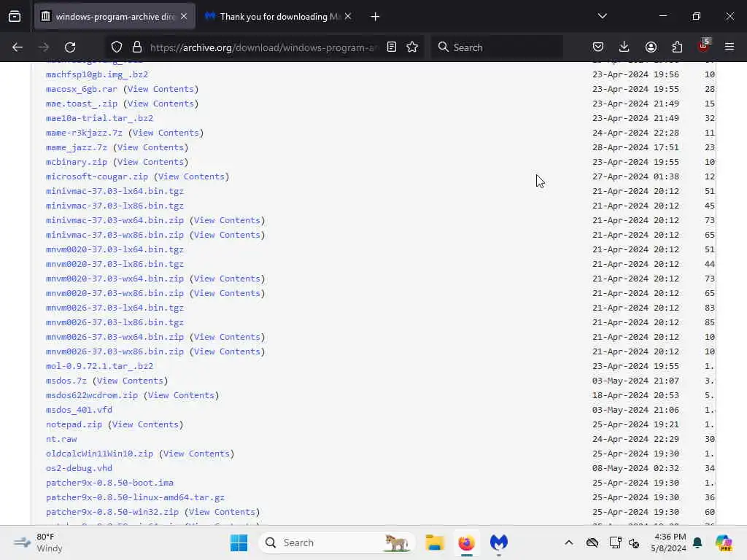This screenshot has width=747, height=560.
Task: View Contents of oldcalcWin11Win10.zip
Action: point(196,454)
